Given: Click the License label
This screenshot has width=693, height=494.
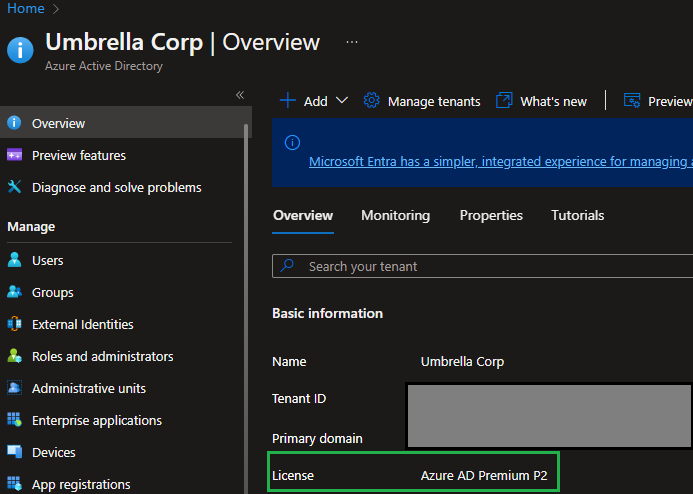Looking at the screenshot, I should click(293, 476).
